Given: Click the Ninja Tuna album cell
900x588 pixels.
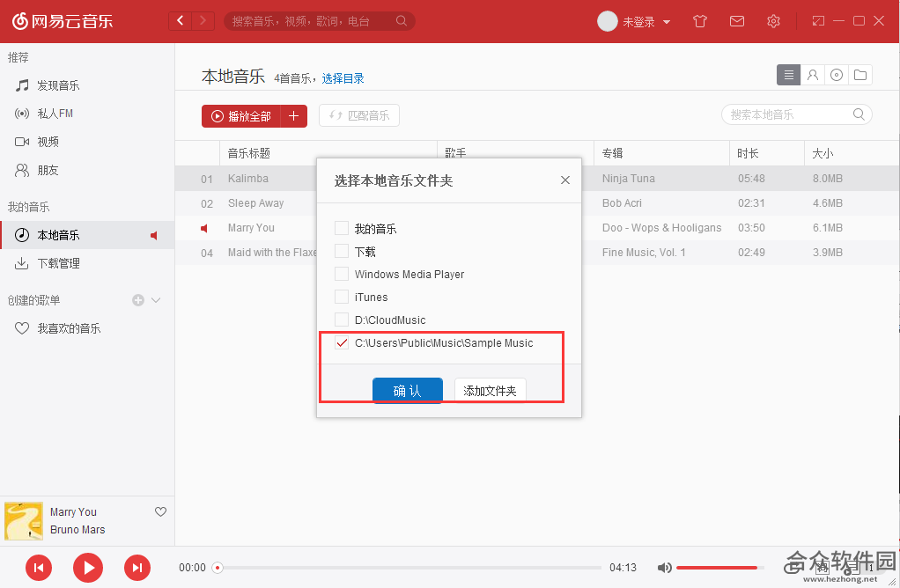Looking at the screenshot, I should click(629, 179).
